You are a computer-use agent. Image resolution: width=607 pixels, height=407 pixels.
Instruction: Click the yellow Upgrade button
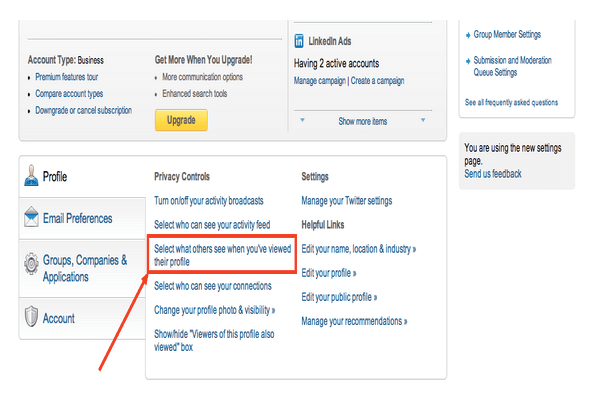point(181,120)
